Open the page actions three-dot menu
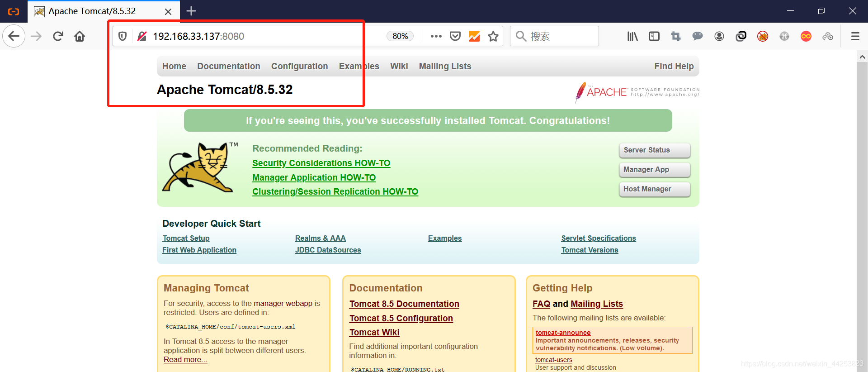Screen dimensions: 868x372 click(436, 36)
